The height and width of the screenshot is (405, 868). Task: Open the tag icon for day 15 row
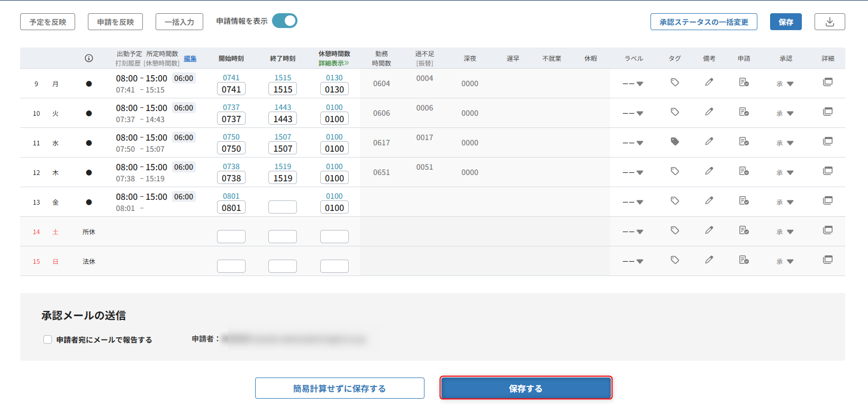coord(675,260)
